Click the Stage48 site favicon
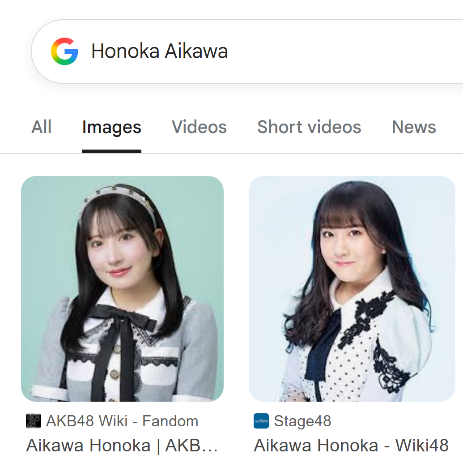This screenshot has width=463, height=476. pos(261,421)
